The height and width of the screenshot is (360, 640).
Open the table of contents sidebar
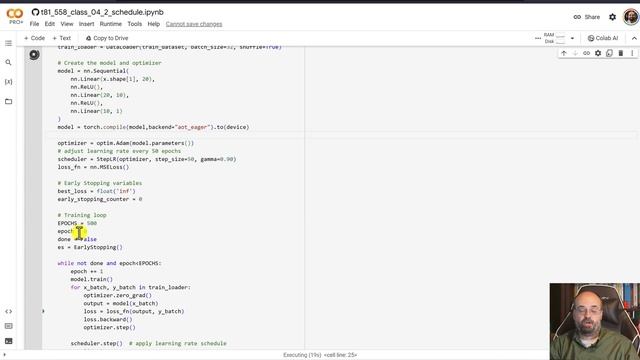(8, 43)
